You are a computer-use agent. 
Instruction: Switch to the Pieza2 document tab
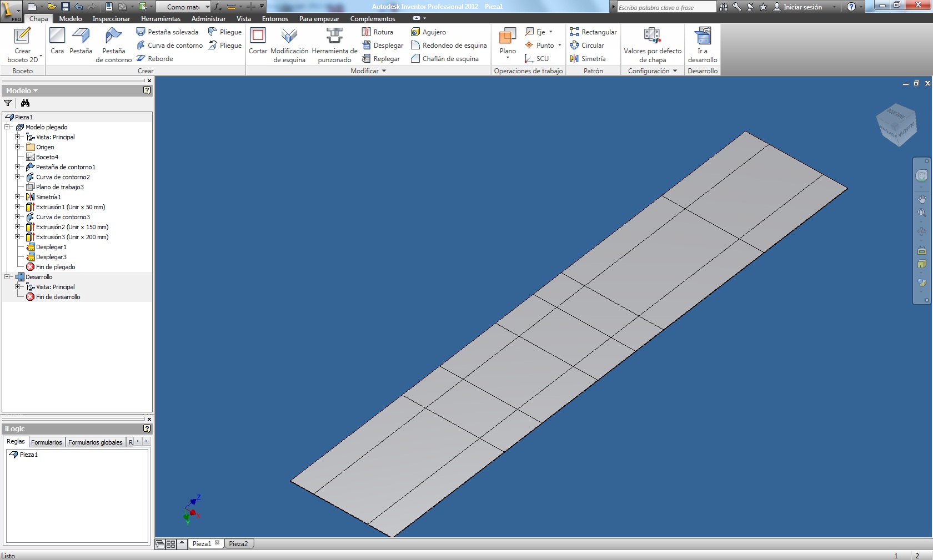pyautogui.click(x=239, y=544)
